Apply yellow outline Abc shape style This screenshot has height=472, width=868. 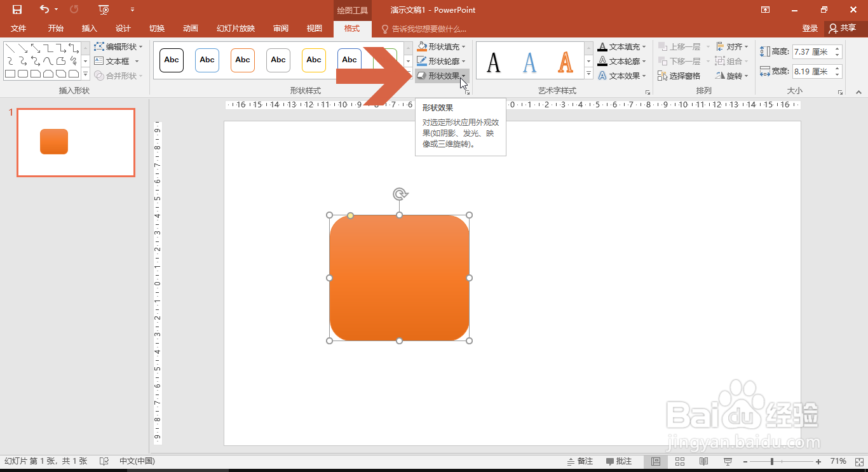point(314,60)
